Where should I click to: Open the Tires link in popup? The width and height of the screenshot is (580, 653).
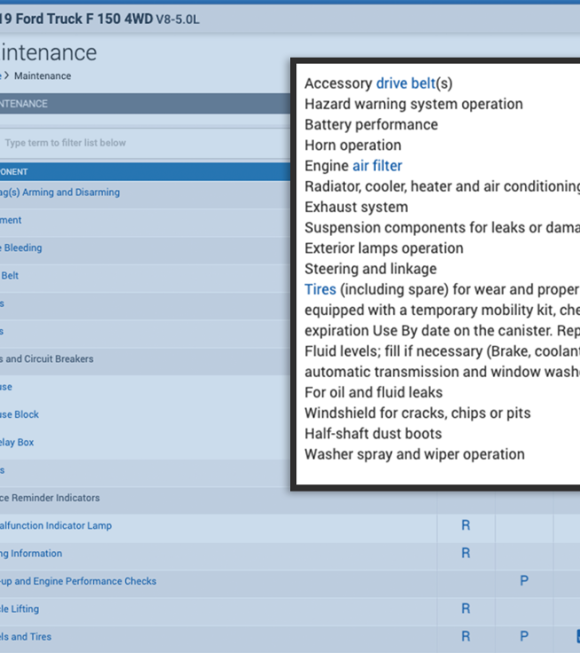point(320,289)
